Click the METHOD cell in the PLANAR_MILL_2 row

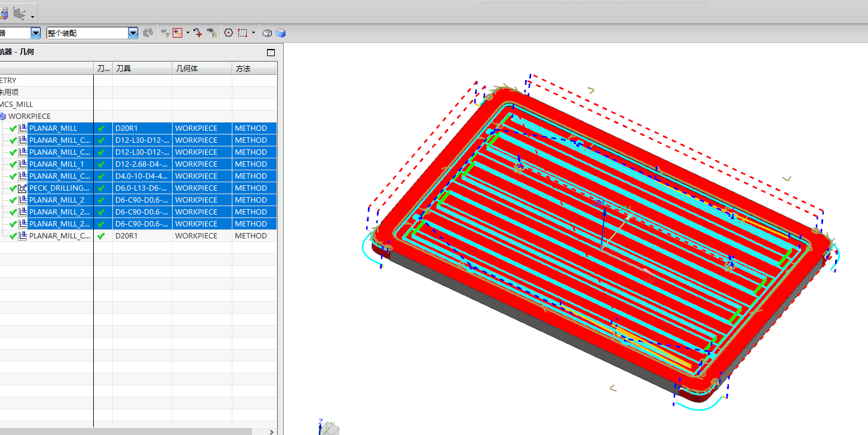[254, 200]
